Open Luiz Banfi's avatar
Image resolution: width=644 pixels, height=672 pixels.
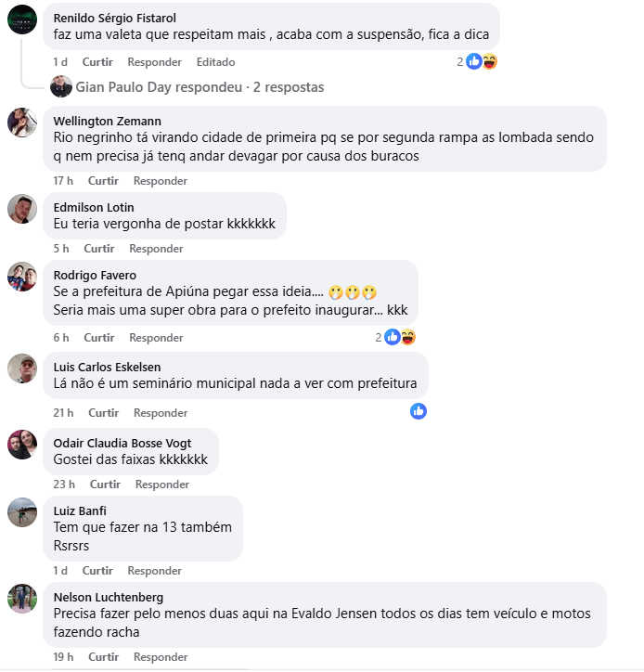tap(22, 512)
